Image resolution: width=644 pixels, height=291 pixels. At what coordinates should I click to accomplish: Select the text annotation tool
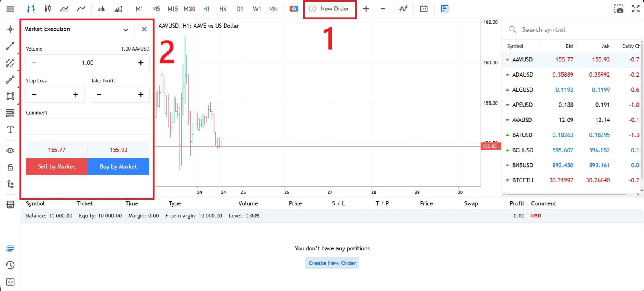tap(10, 129)
